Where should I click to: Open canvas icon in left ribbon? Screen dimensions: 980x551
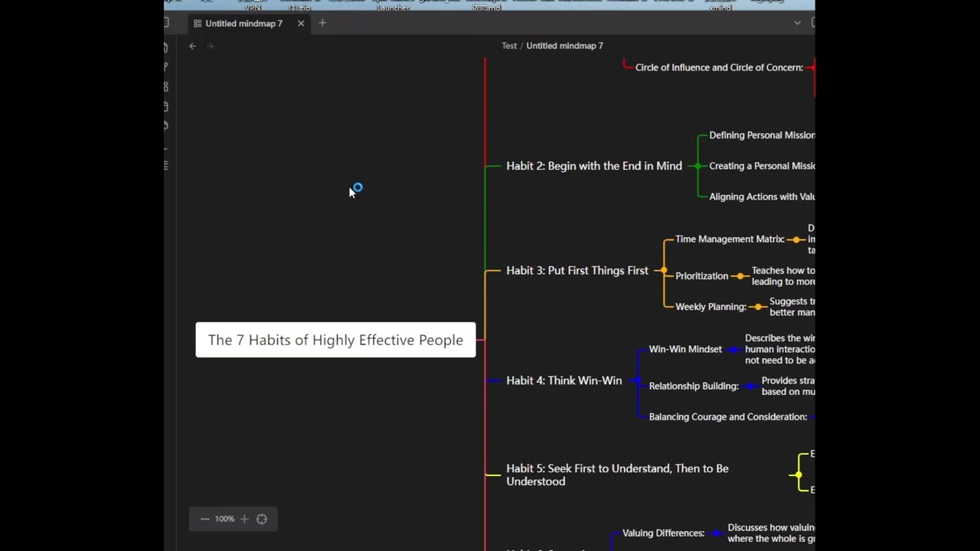point(166,86)
